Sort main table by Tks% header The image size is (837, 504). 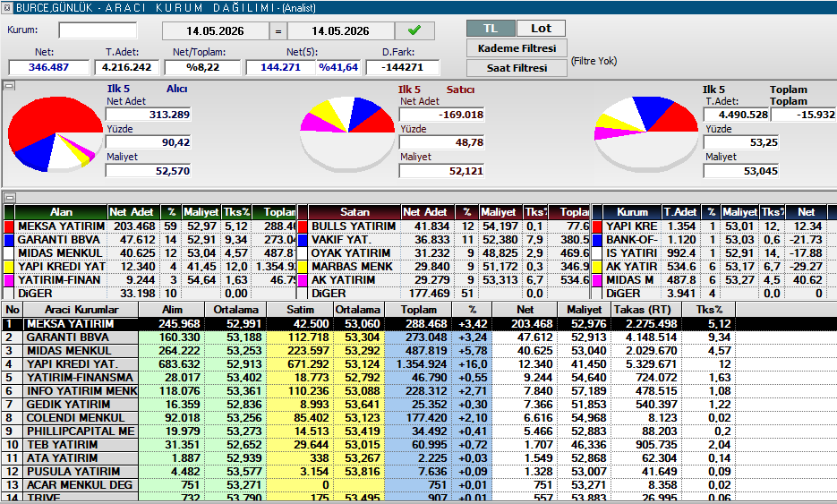[x=709, y=310]
